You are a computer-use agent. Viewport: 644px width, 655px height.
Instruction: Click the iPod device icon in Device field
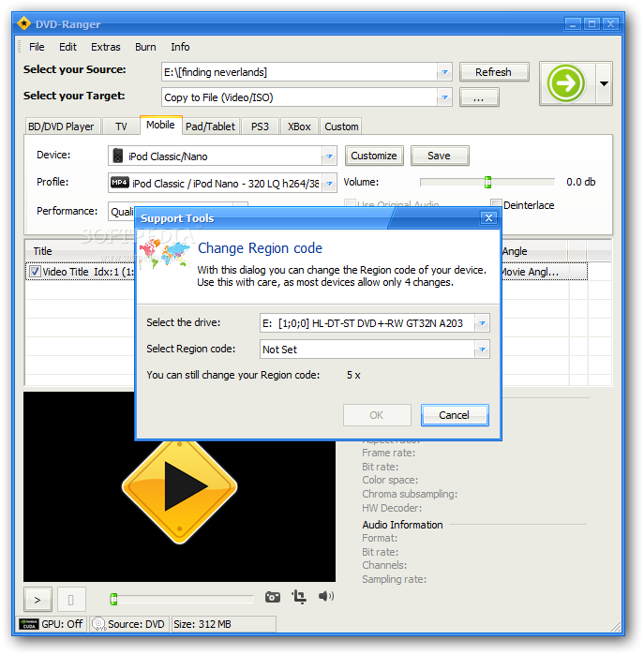(x=118, y=156)
